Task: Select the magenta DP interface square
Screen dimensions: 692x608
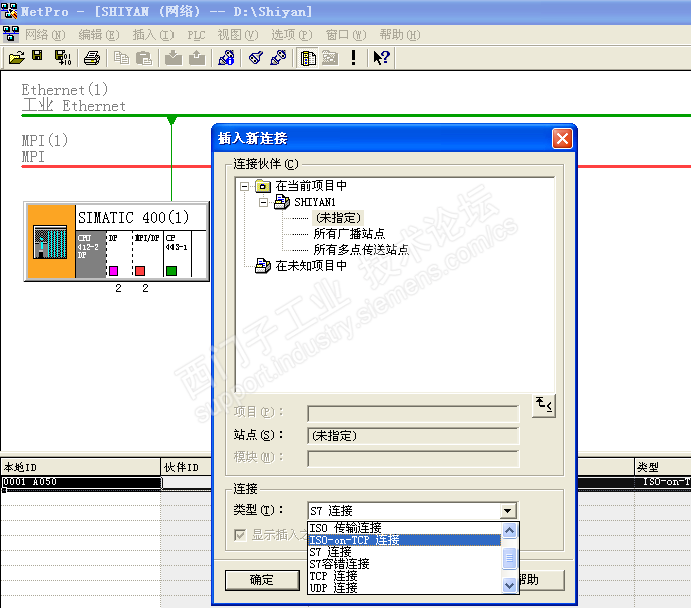Action: tap(113, 271)
